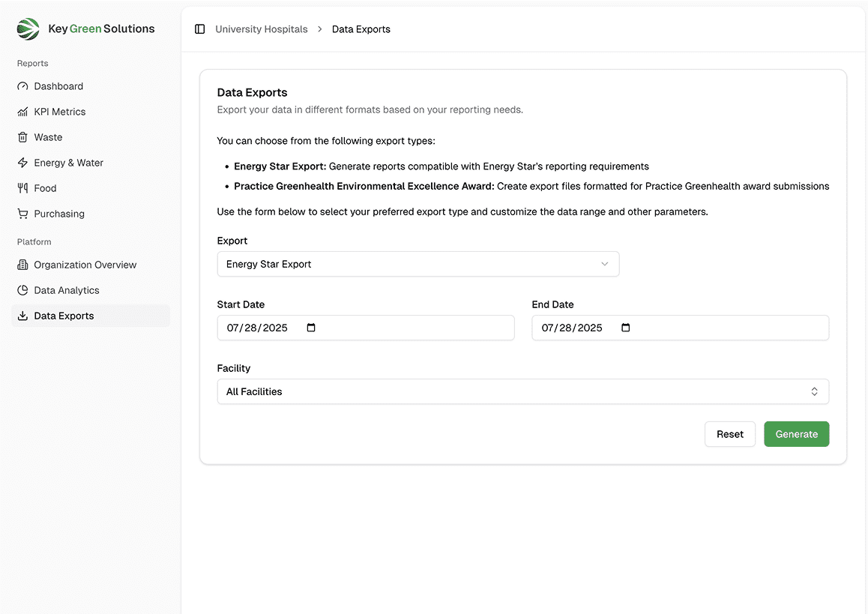This screenshot has width=868, height=614.
Task: Open End Date calendar picker icon
Action: [x=627, y=328]
